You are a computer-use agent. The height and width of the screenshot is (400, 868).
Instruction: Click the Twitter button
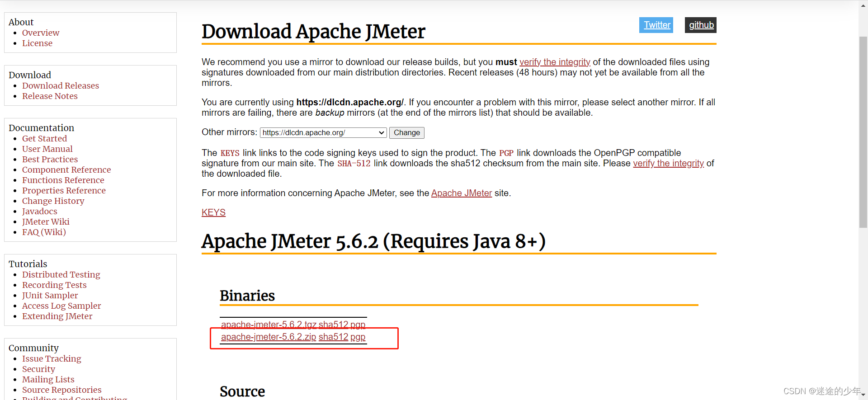pos(656,25)
